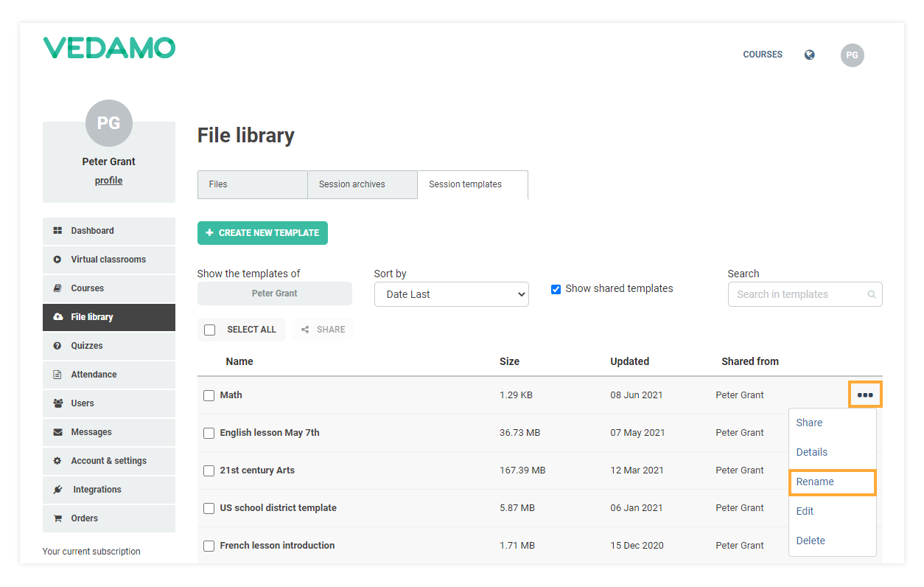The width and height of the screenshot is (924, 587).
Task: Click the Dashboard grid icon
Action: click(x=57, y=231)
